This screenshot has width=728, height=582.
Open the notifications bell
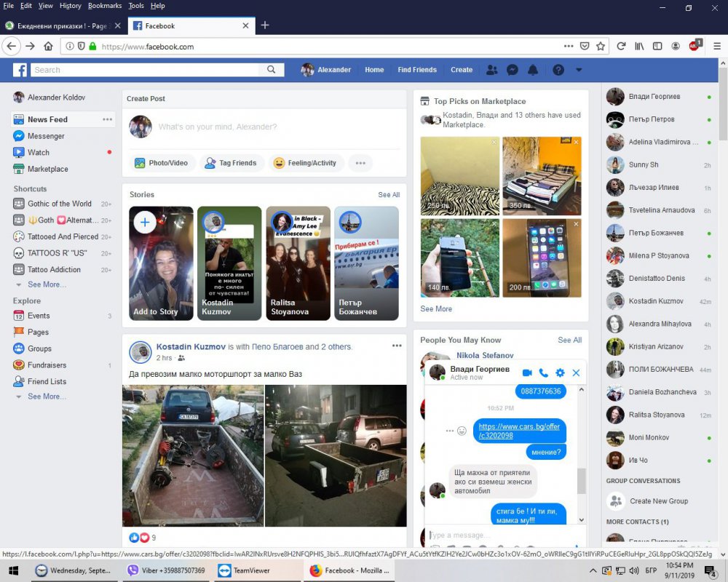(534, 70)
